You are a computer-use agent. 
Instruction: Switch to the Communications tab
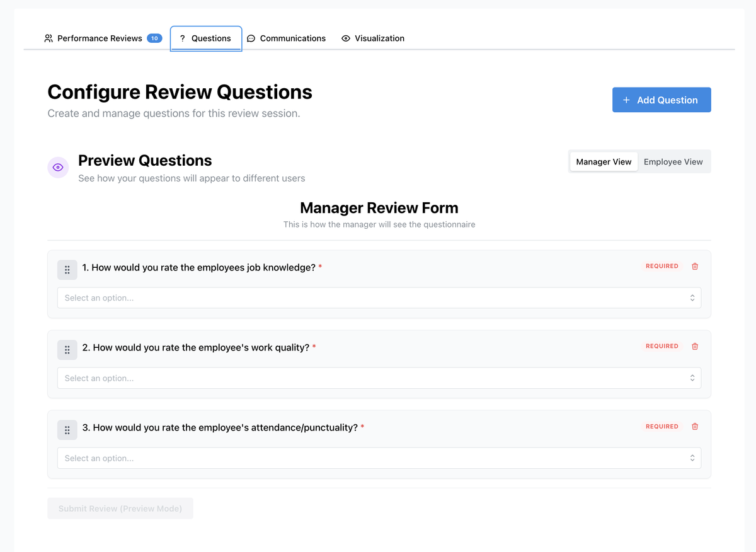point(286,38)
